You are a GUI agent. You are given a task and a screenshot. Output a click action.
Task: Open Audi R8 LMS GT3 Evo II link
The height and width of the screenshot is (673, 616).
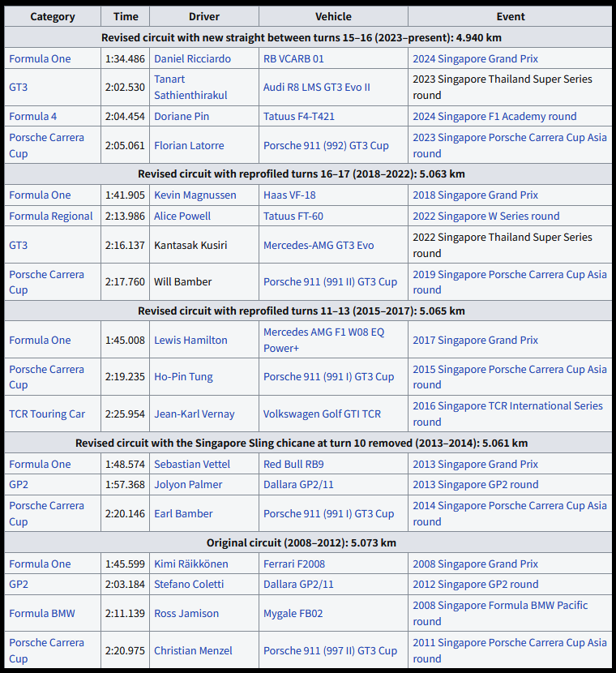[x=317, y=87]
